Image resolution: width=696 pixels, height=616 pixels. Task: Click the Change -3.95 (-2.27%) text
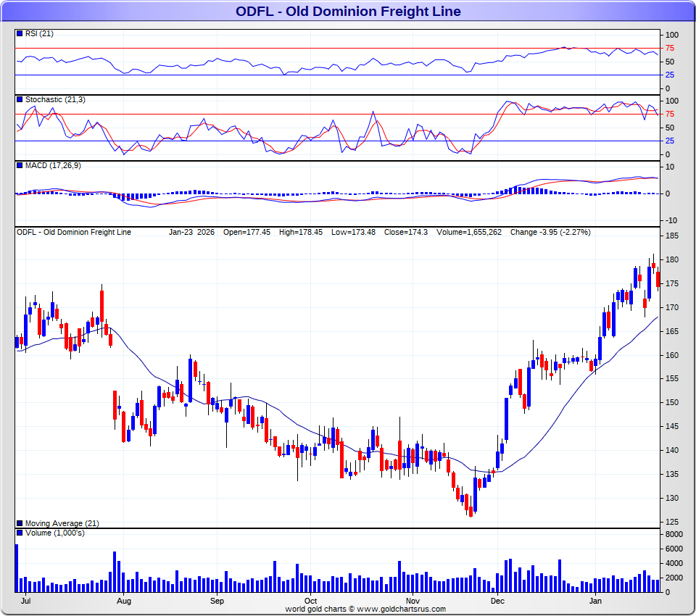point(550,233)
